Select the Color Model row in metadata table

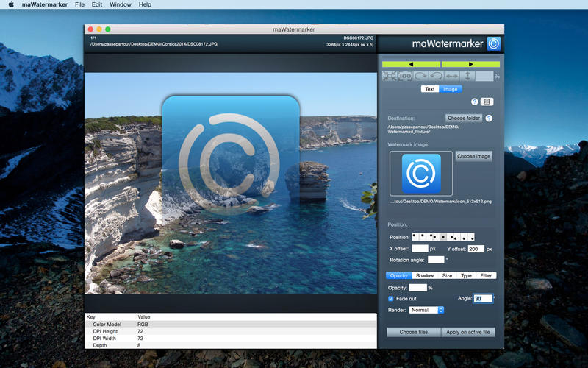pyautogui.click(x=231, y=324)
